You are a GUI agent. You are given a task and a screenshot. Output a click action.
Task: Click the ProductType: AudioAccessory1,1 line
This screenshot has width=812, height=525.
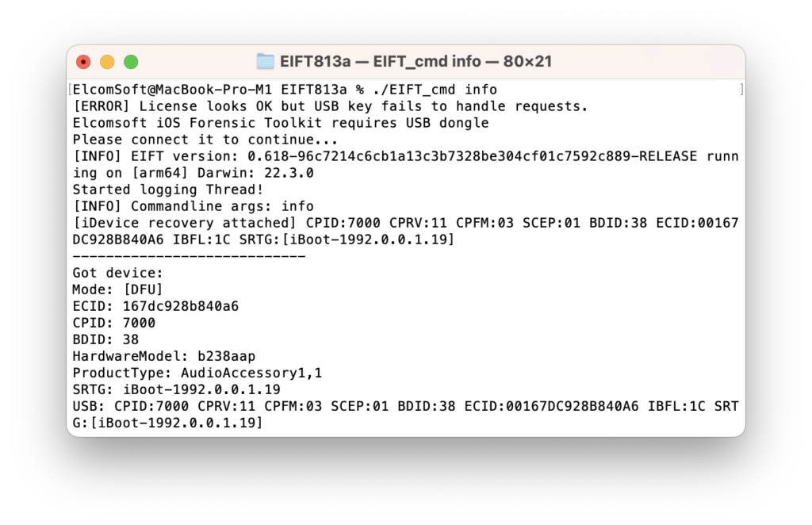[197, 373]
